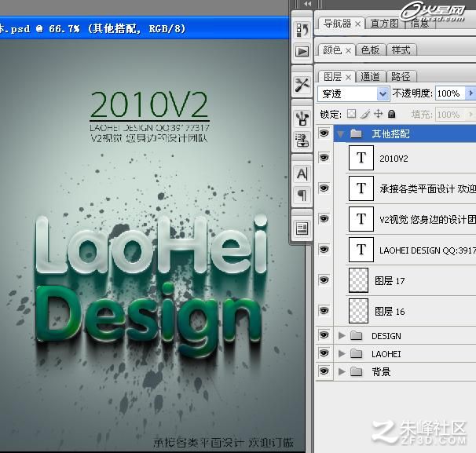
Task: Select the DESIGN group folder icon
Action: pos(356,335)
